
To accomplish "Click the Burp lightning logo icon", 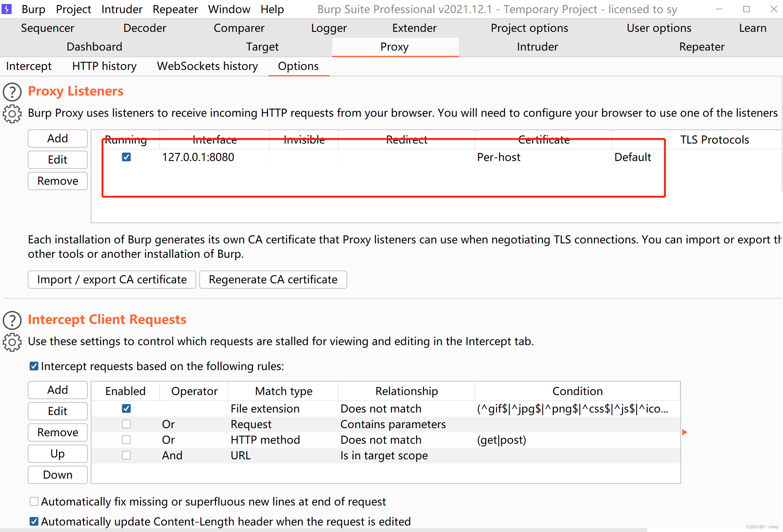I will 7,9.
